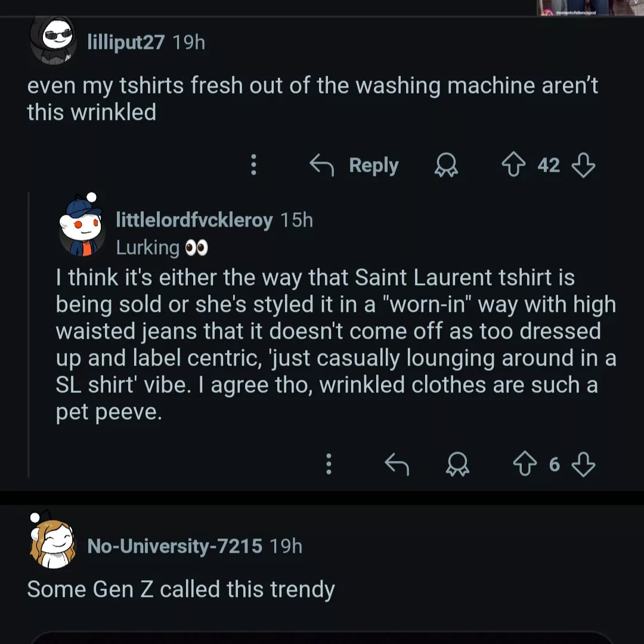Visit the lilliput27 username link
Viewport: 644px width, 644px height.
(x=125, y=42)
